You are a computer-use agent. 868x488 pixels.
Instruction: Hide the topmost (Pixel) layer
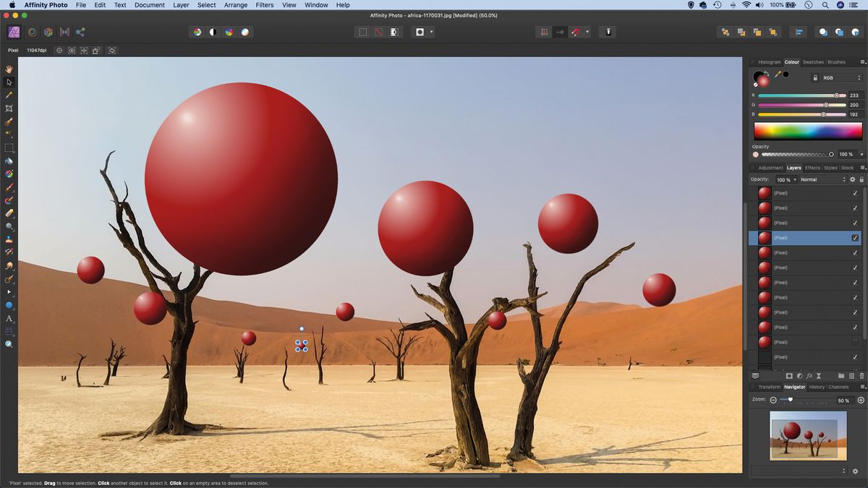click(x=854, y=192)
